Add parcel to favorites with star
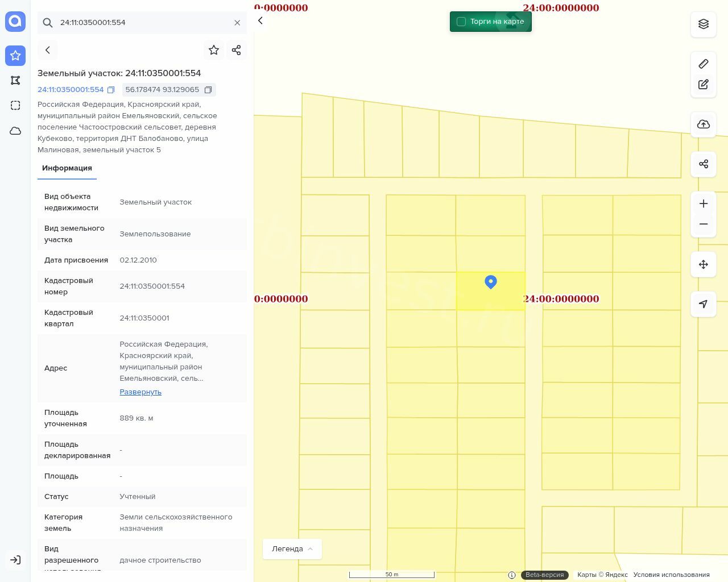Screen dimensions: 728x582 pyautogui.click(x=214, y=50)
